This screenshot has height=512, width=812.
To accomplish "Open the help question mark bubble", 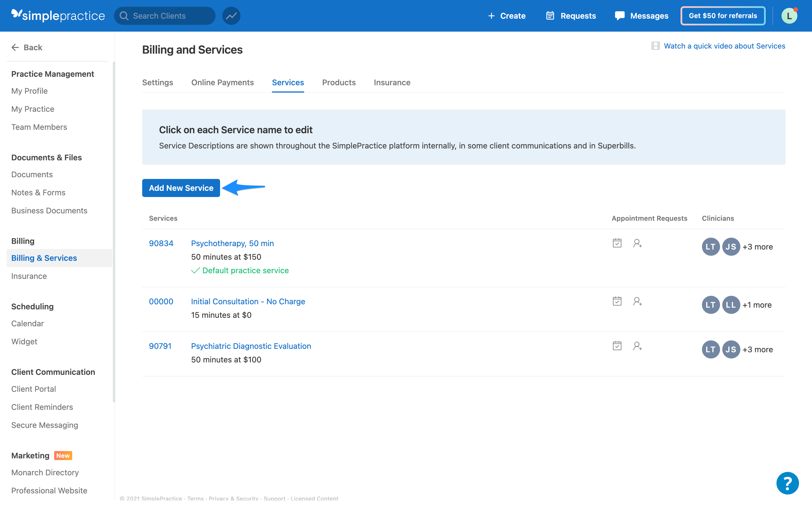I will pyautogui.click(x=787, y=483).
